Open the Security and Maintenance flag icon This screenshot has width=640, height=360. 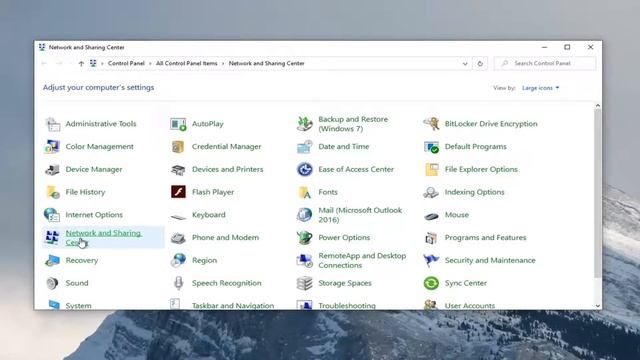[x=431, y=260]
